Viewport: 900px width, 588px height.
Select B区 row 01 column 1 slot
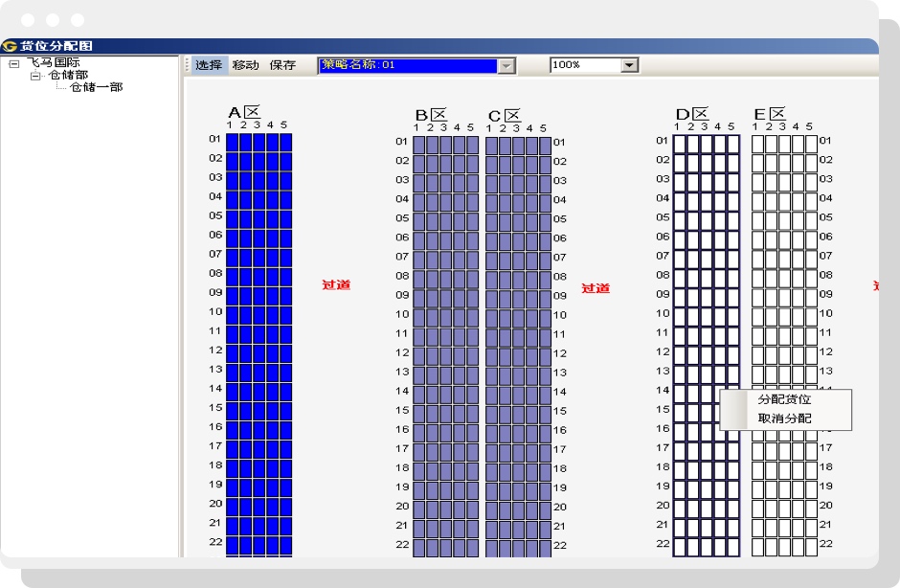[419, 145]
